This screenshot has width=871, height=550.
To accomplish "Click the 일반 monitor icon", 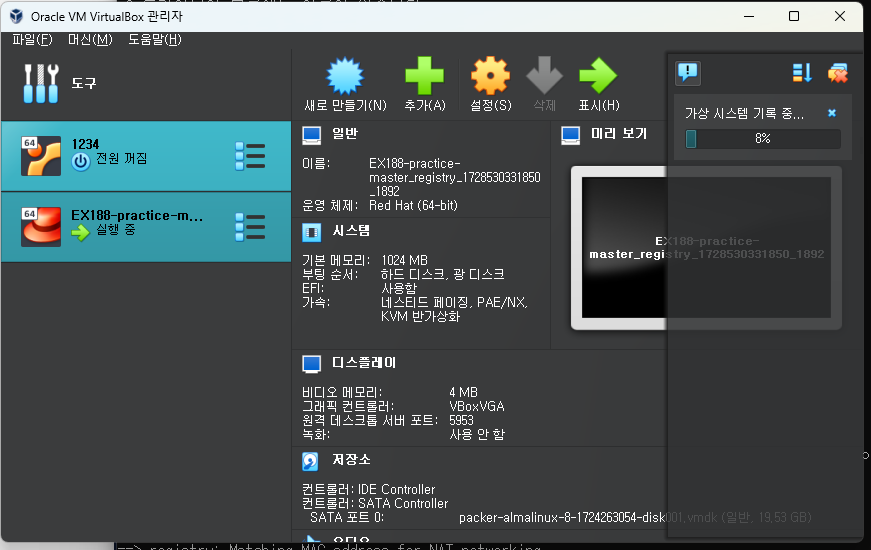I will click(x=312, y=135).
